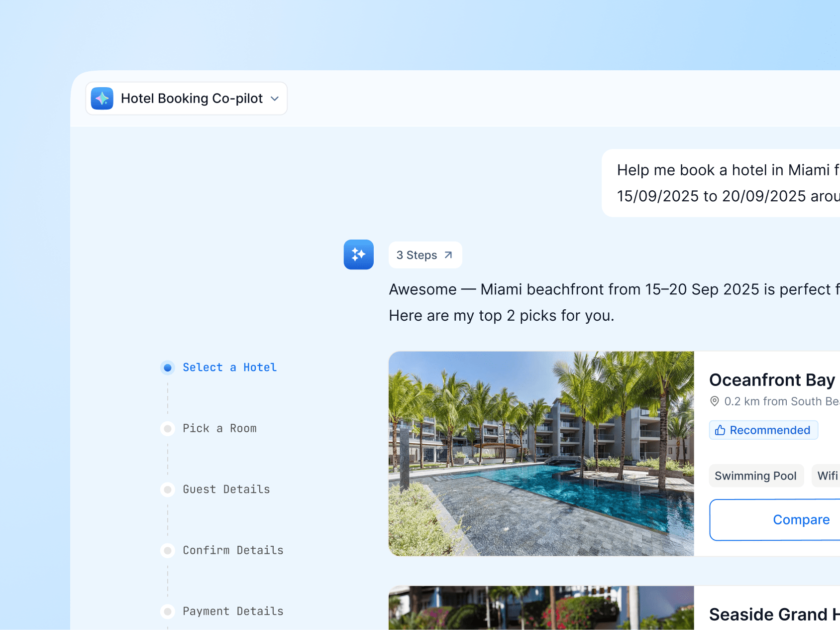Click the Select a Hotel step indicator dot
This screenshot has width=840, height=630.
coord(168,368)
